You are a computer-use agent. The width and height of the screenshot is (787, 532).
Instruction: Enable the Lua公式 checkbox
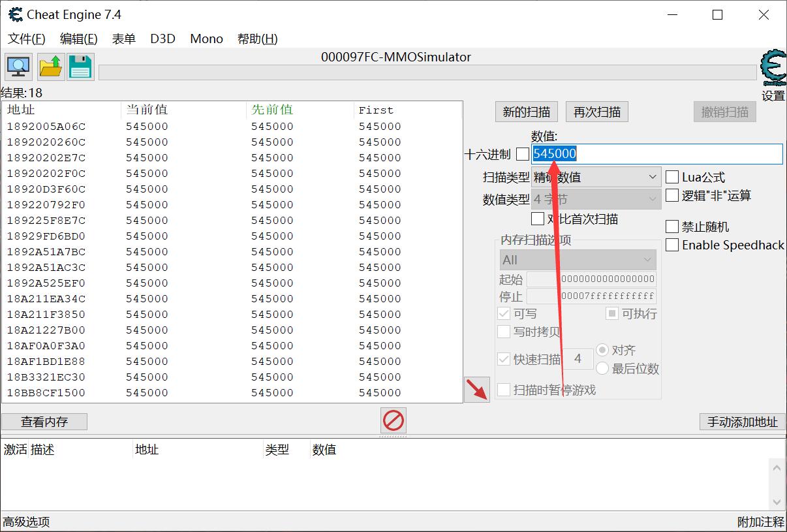click(x=672, y=177)
